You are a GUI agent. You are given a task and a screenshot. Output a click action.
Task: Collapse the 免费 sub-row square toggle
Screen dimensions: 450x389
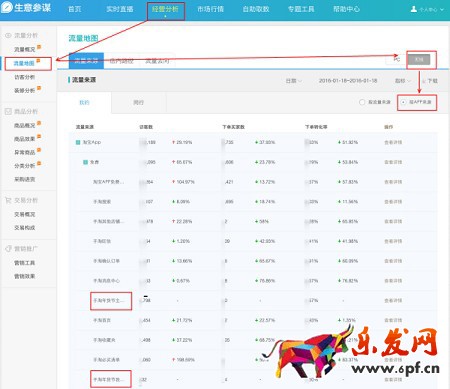pos(85,162)
